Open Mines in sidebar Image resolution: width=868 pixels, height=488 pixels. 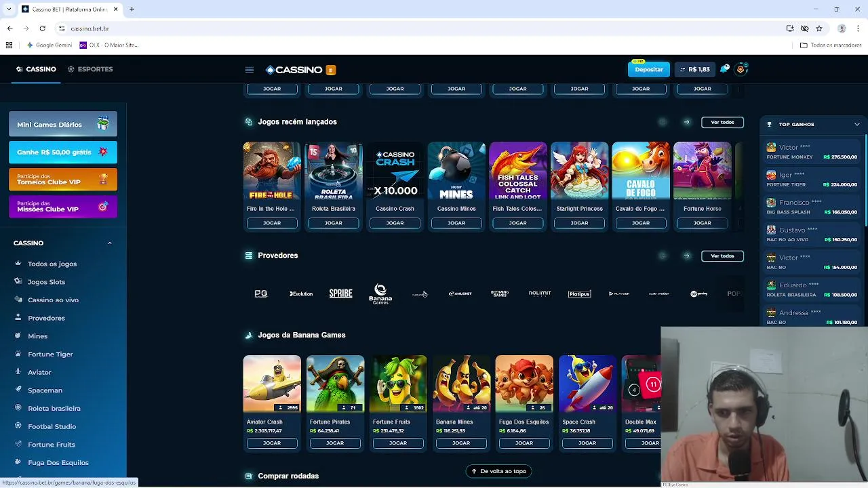click(37, 336)
